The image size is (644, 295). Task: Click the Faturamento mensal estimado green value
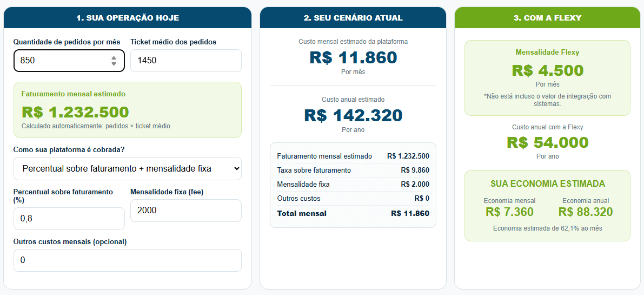[x=75, y=112]
